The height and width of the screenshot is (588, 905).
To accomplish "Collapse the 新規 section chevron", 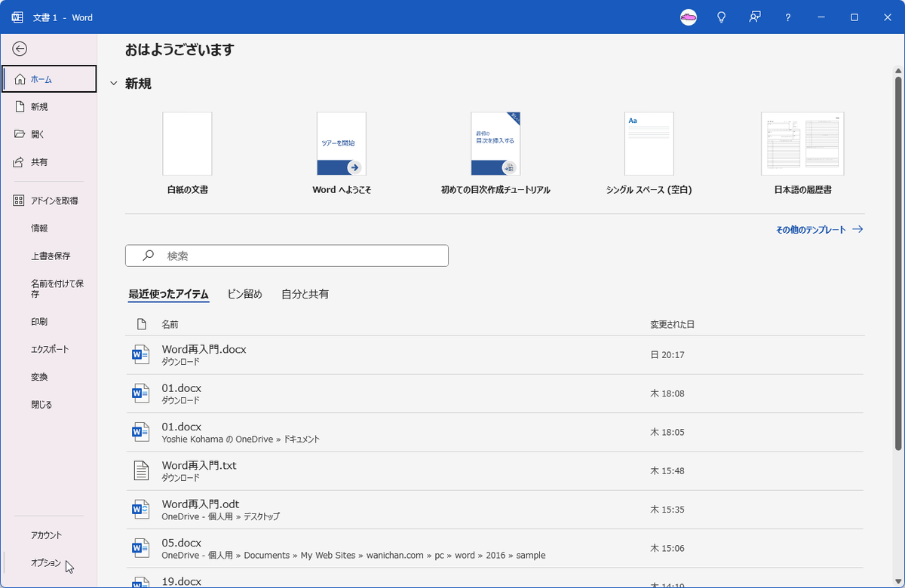I will tap(113, 84).
